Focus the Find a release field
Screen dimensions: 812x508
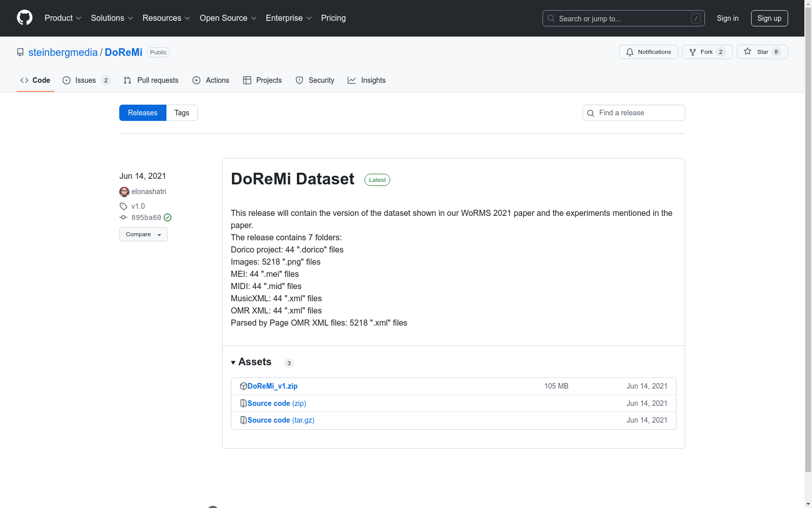pyautogui.click(x=634, y=113)
